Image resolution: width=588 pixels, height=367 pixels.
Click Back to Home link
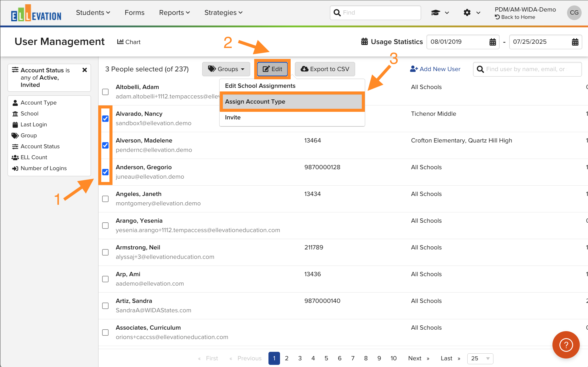click(515, 17)
